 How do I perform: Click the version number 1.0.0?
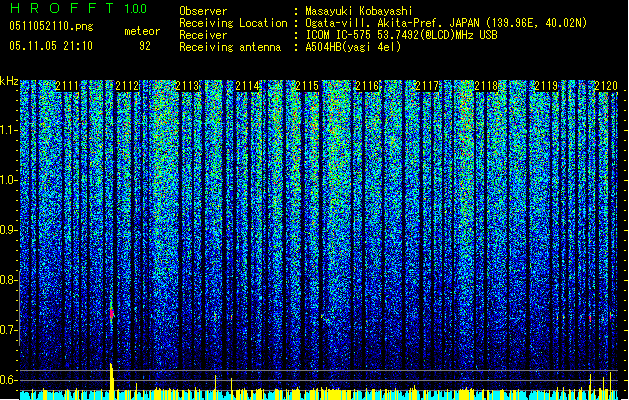click(136, 8)
